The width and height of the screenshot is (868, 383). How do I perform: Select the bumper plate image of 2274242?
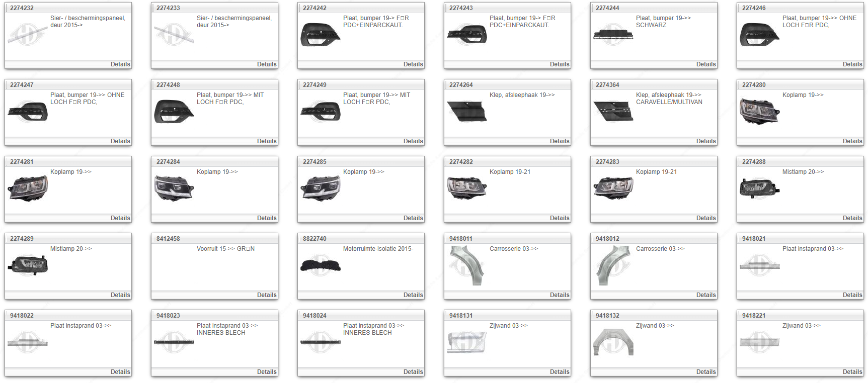[x=320, y=34]
